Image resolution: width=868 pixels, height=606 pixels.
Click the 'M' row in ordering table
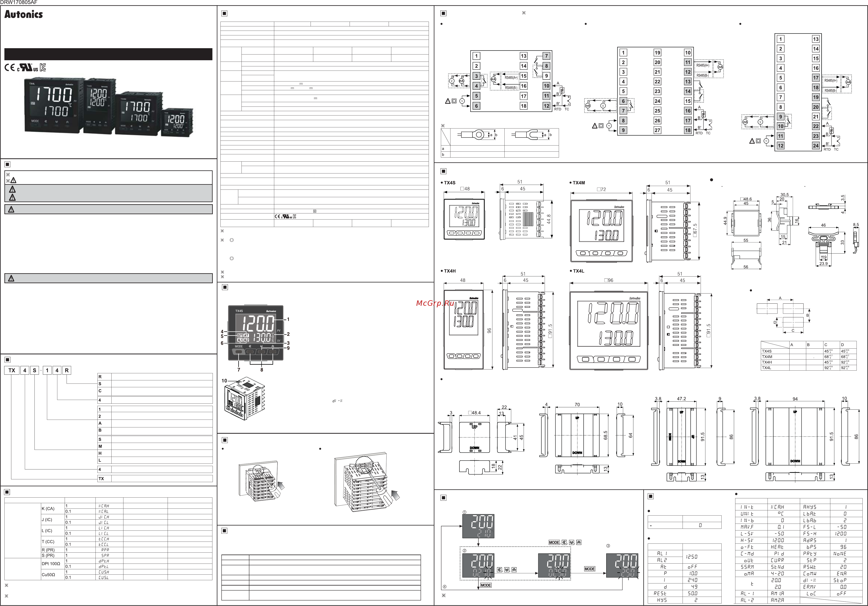tap(155, 446)
